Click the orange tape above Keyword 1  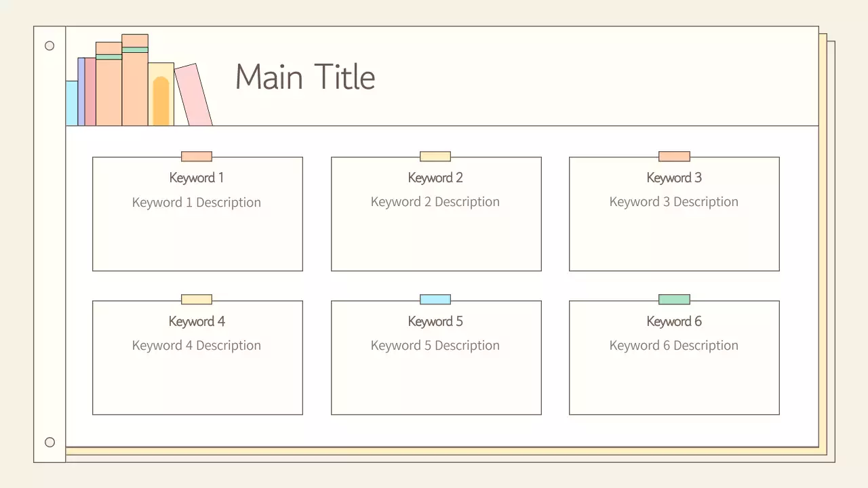pyautogui.click(x=197, y=157)
